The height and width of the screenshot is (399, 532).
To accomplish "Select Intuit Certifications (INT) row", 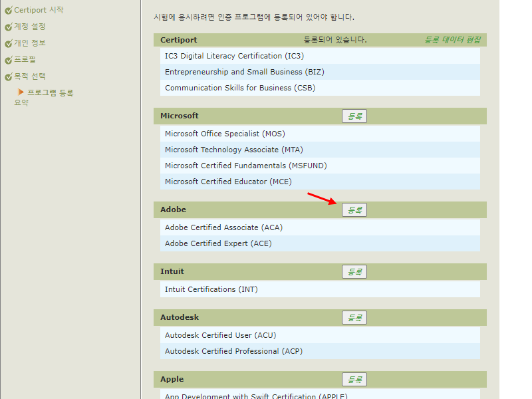I will point(320,289).
